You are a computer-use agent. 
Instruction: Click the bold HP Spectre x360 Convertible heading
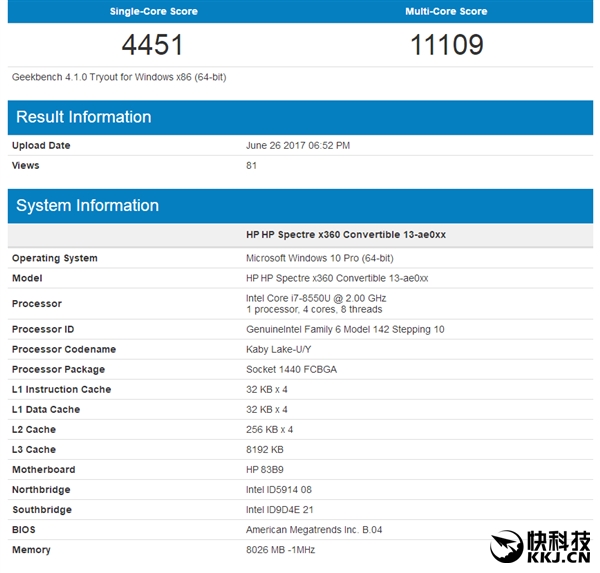pyautogui.click(x=346, y=235)
